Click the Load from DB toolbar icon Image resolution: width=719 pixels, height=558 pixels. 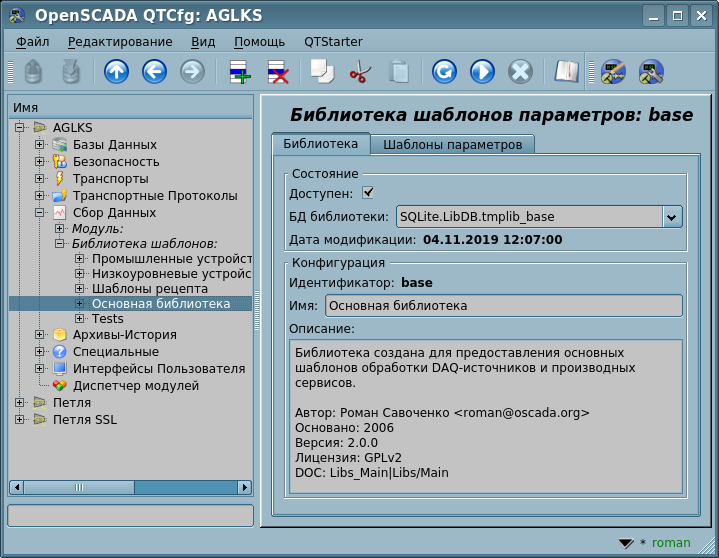click(x=33, y=72)
